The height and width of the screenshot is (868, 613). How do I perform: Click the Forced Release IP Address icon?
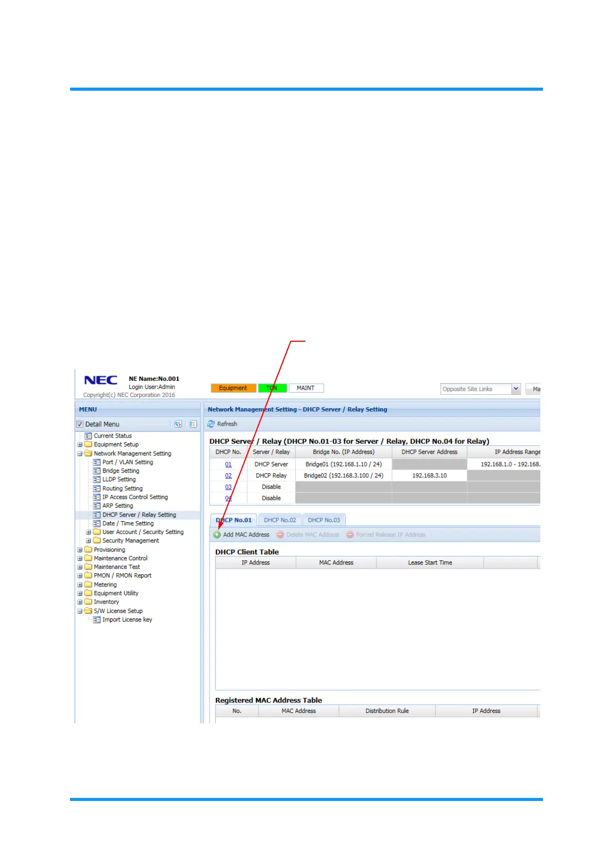[350, 535]
